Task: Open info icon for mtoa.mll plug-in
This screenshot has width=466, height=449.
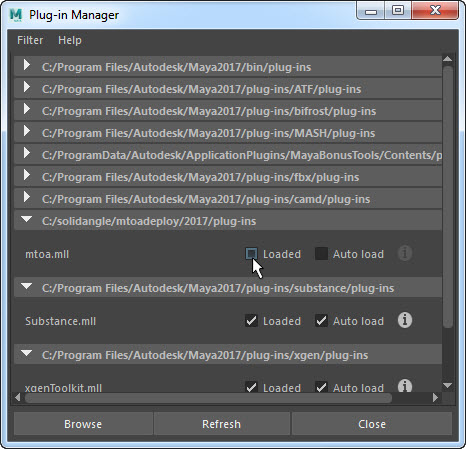Action: pyautogui.click(x=405, y=253)
